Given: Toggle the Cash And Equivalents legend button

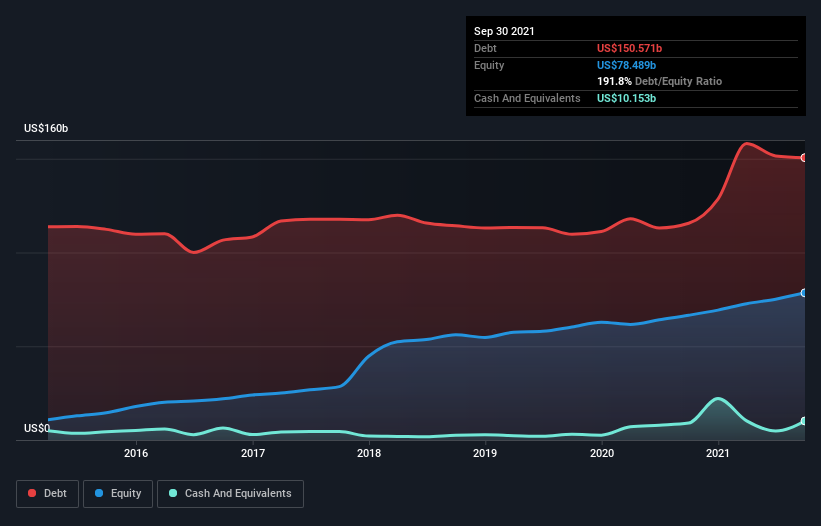Looking at the screenshot, I should click(x=230, y=494).
